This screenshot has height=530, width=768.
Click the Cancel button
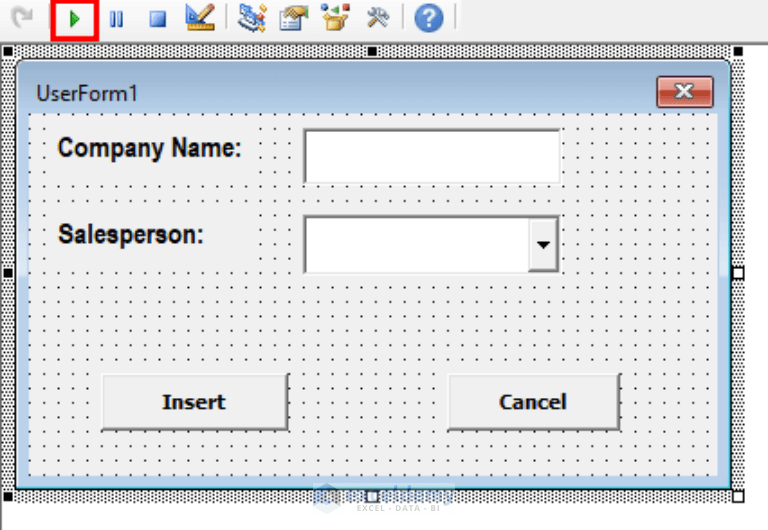click(x=534, y=402)
